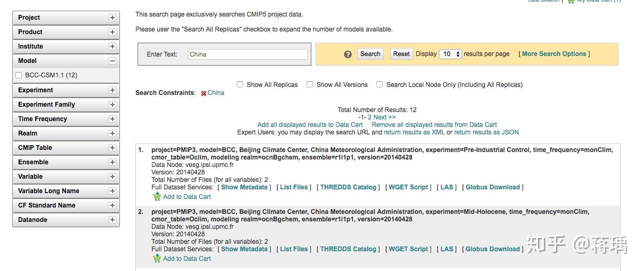Open the results per page dropdown

tap(450, 54)
